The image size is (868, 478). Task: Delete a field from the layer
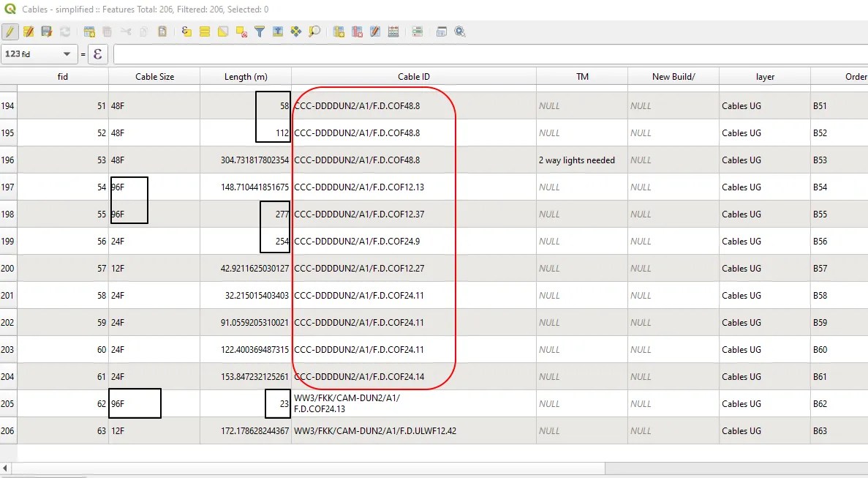click(356, 31)
